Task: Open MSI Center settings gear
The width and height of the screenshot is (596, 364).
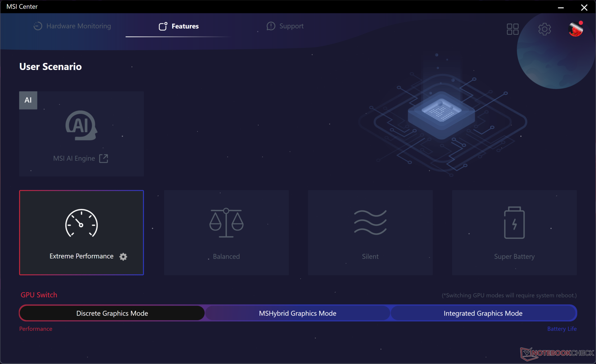Action: tap(544, 29)
